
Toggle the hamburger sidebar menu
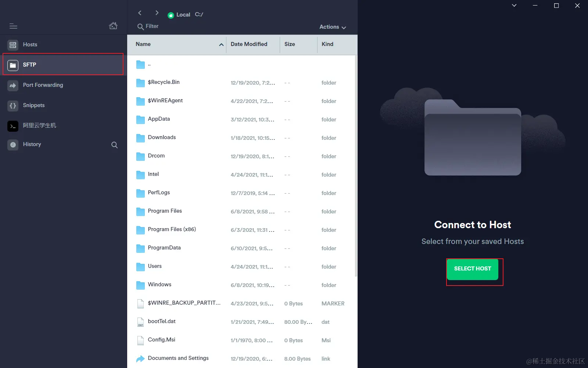pyautogui.click(x=13, y=26)
